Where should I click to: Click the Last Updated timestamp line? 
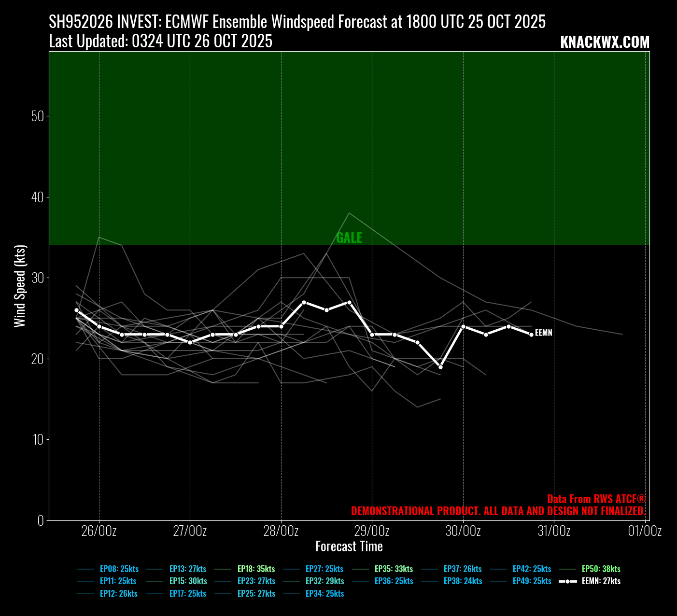click(x=160, y=42)
